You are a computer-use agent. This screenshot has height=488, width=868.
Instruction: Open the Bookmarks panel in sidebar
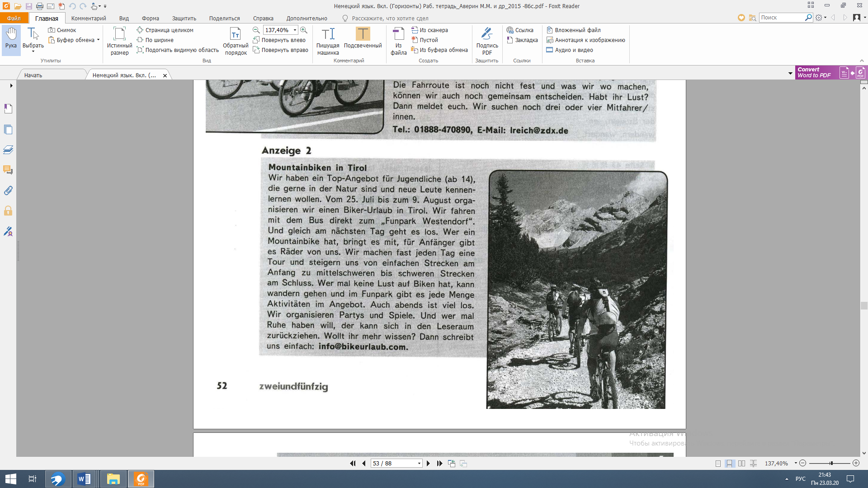click(8, 108)
